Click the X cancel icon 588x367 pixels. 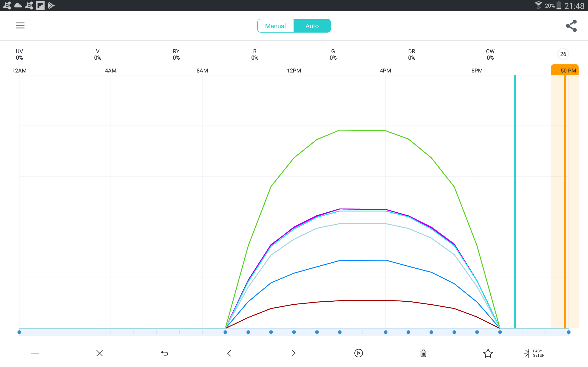click(100, 353)
